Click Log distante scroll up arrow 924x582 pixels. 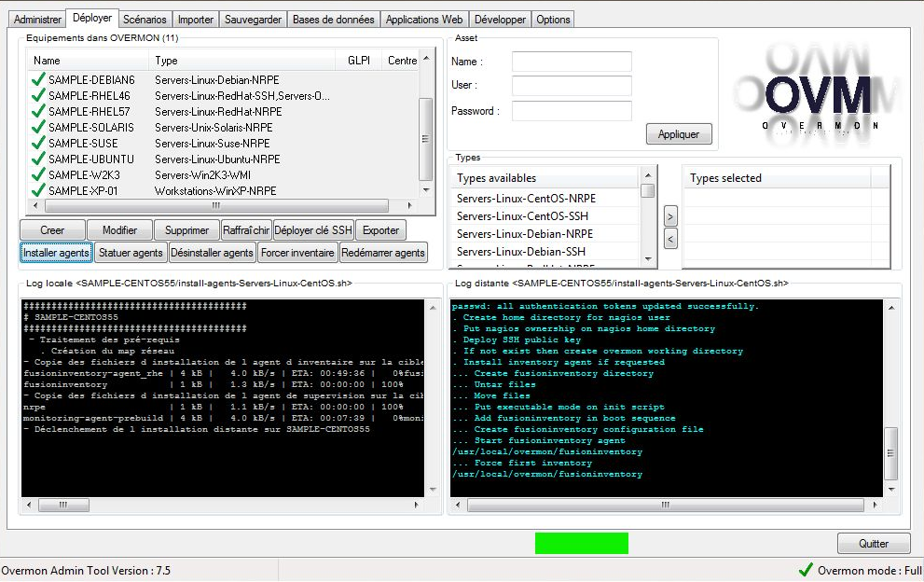891,307
